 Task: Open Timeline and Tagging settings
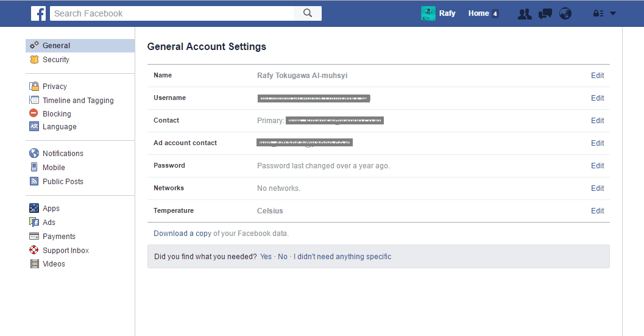pyautogui.click(x=77, y=101)
